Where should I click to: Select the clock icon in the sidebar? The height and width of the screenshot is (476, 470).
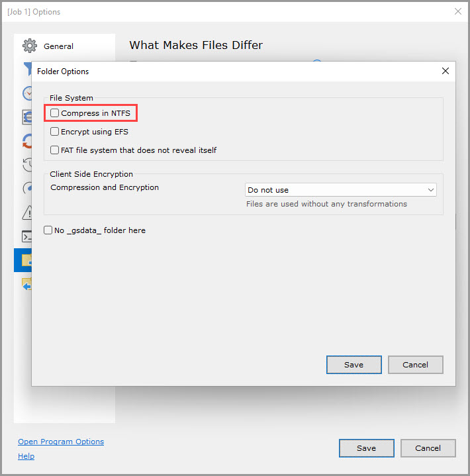(26, 93)
